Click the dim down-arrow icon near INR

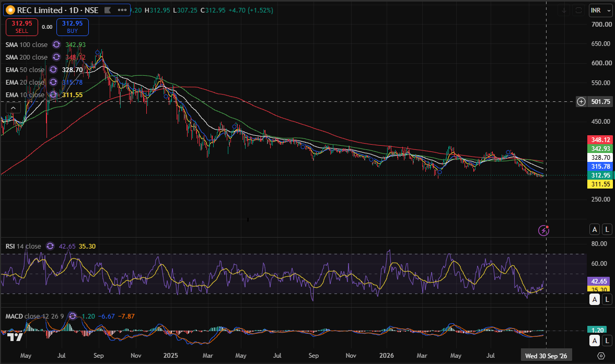click(564, 10)
